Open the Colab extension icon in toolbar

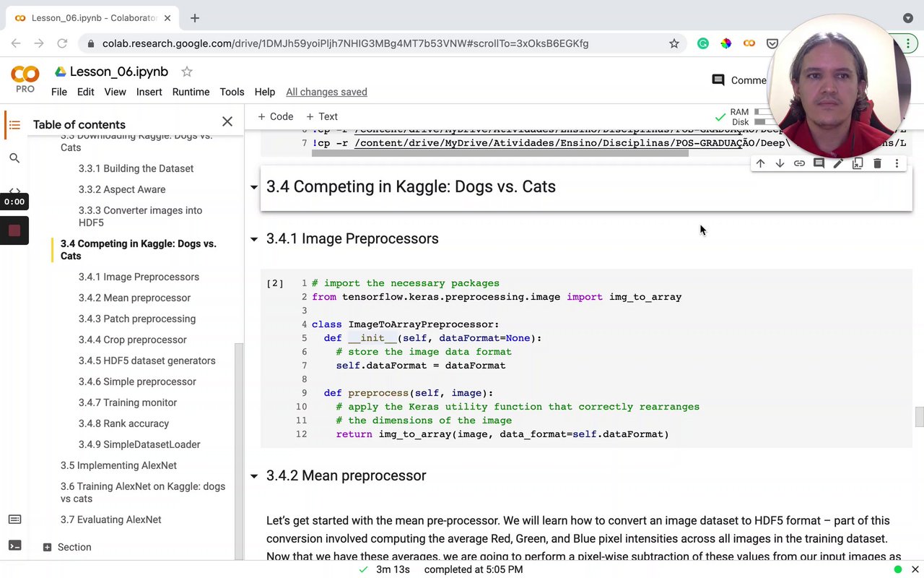(749, 43)
